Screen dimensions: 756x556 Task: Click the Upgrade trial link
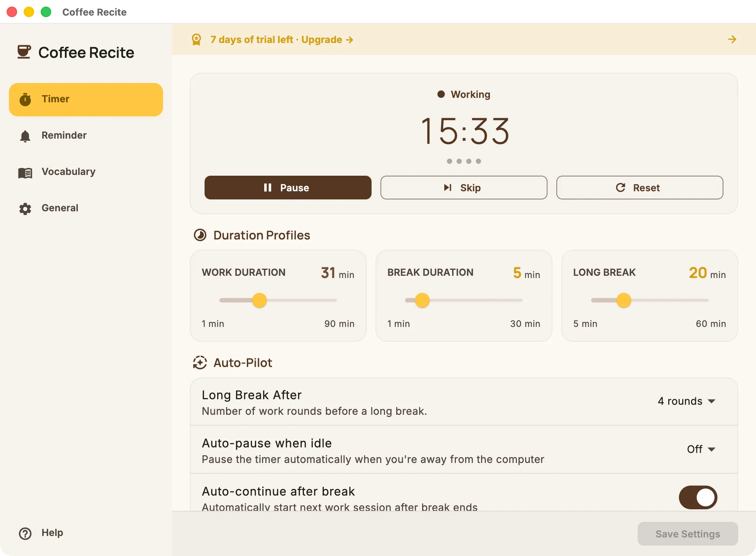(327, 40)
